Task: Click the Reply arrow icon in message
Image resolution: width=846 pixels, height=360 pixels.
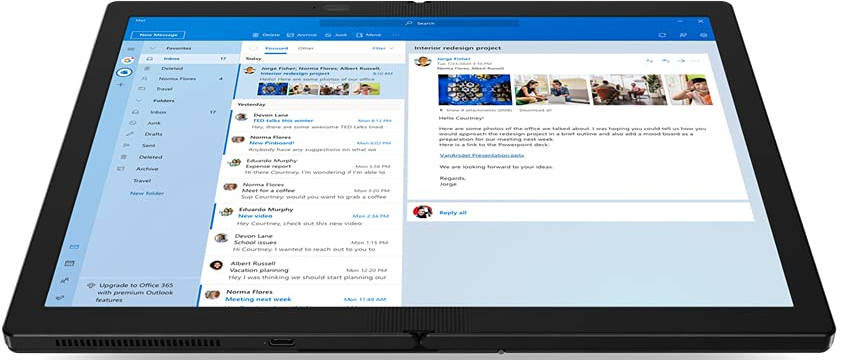Action: [x=649, y=60]
